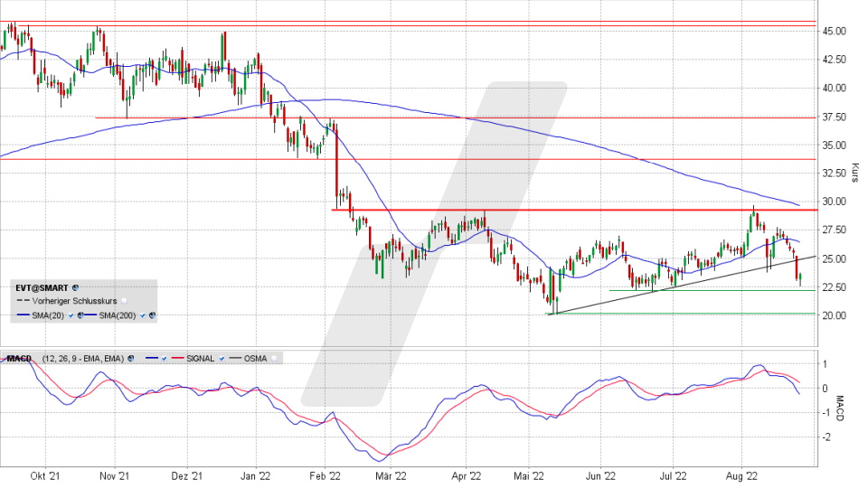
Task: Click the 37.50 price axis value
Action: tap(835, 117)
